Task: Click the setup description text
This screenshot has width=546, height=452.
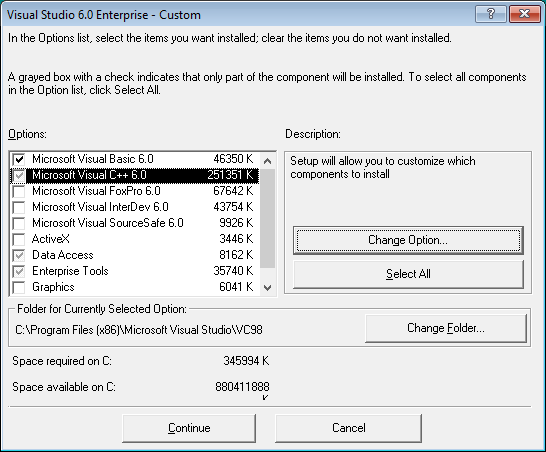Action: click(383, 167)
